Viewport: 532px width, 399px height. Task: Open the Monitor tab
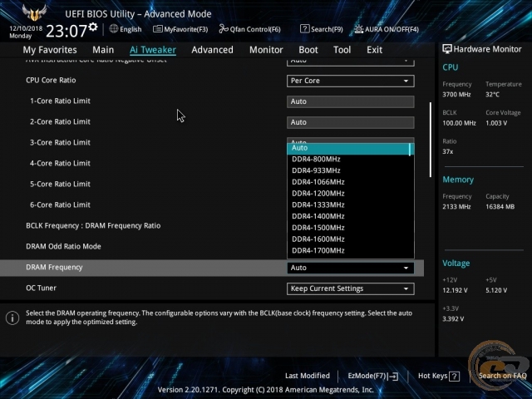pyautogui.click(x=266, y=50)
